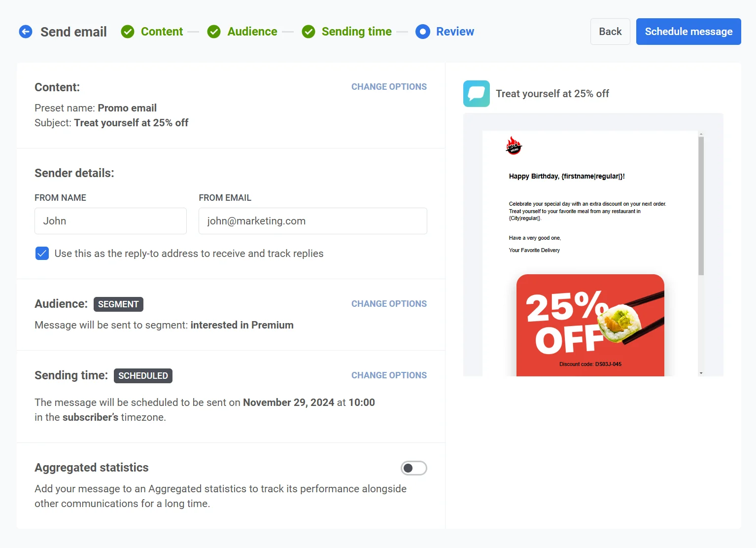The image size is (756, 548).
Task: Click the Sending time checkmark icon
Action: (309, 31)
